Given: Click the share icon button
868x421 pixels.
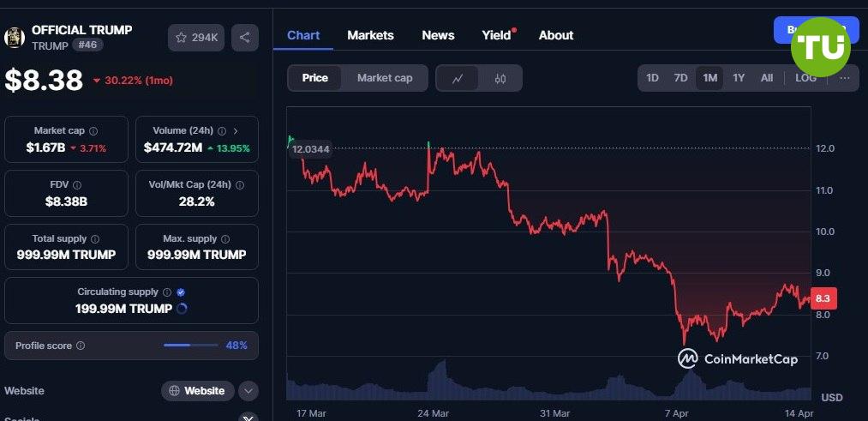Looking at the screenshot, I should pos(245,38).
